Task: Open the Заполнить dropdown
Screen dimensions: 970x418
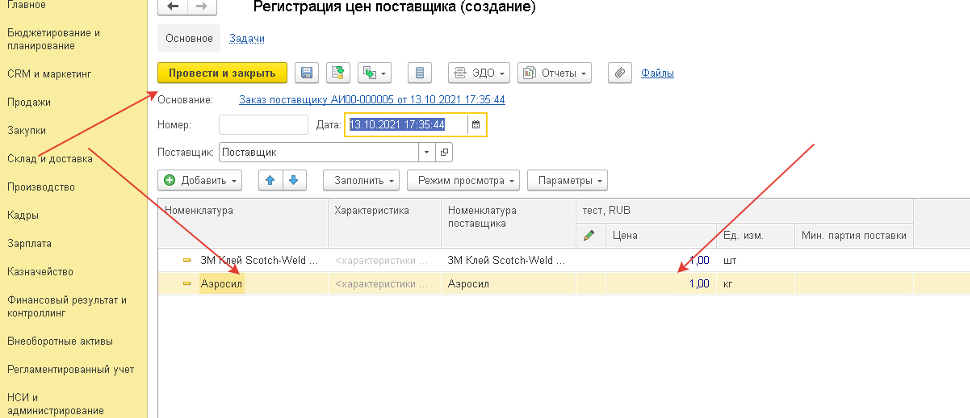Action: click(361, 181)
